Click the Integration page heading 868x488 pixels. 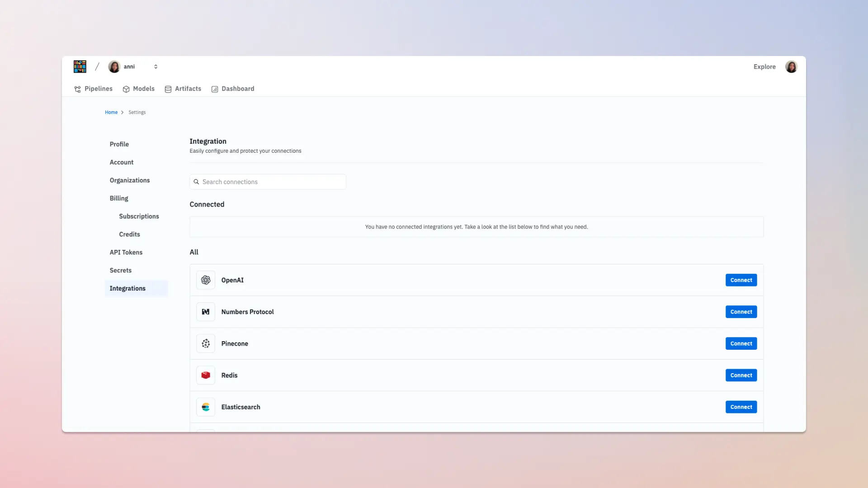tap(208, 141)
